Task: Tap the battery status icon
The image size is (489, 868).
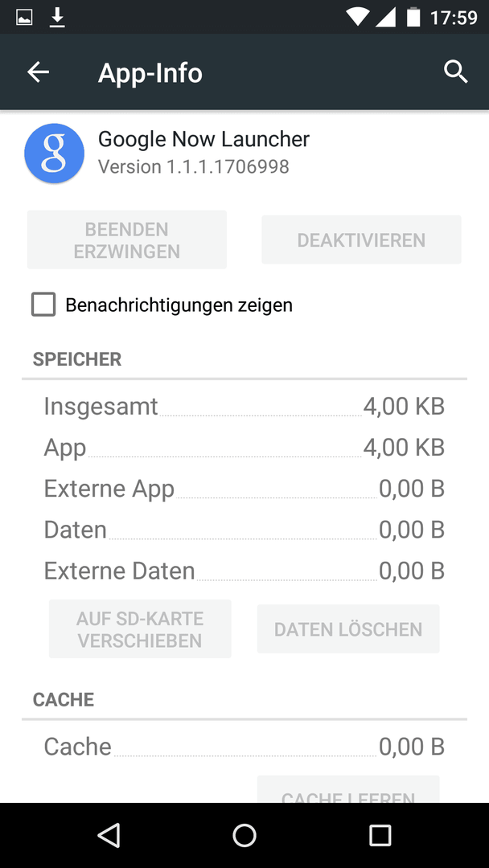Action: click(413, 17)
